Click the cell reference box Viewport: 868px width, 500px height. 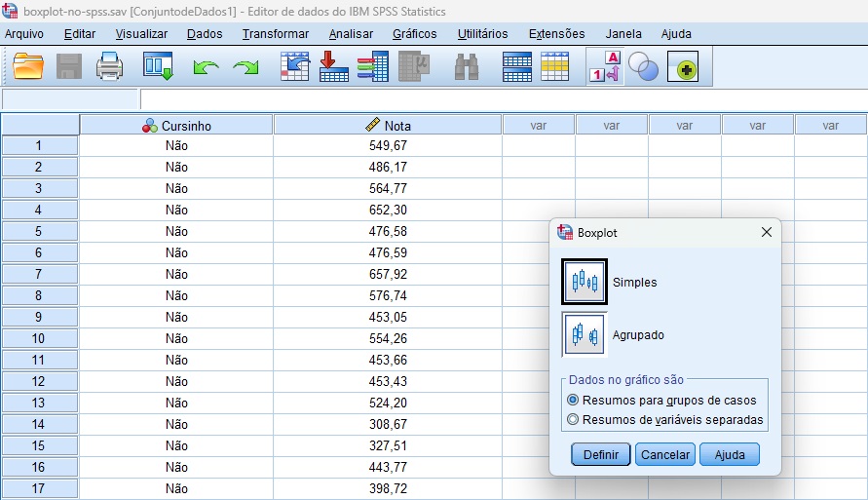coord(70,99)
